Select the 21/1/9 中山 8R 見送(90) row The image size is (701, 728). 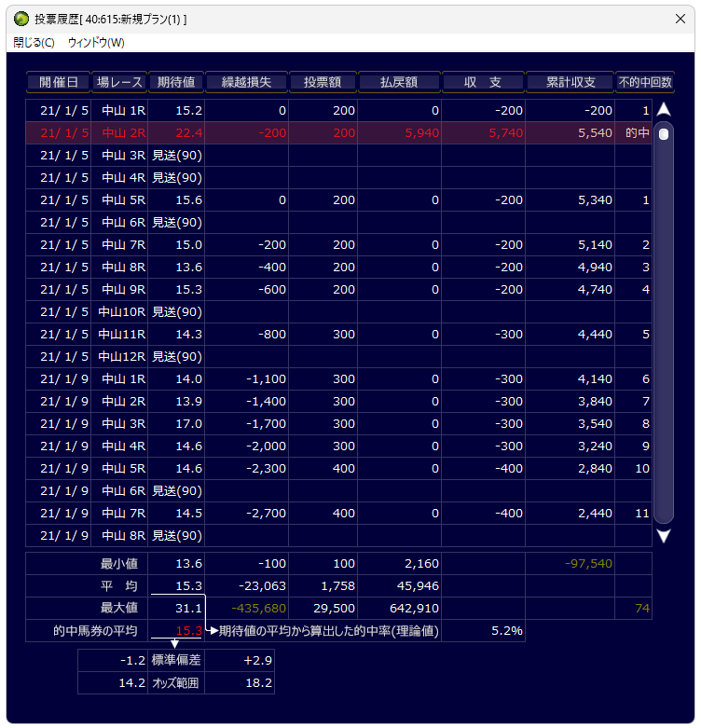click(339, 535)
